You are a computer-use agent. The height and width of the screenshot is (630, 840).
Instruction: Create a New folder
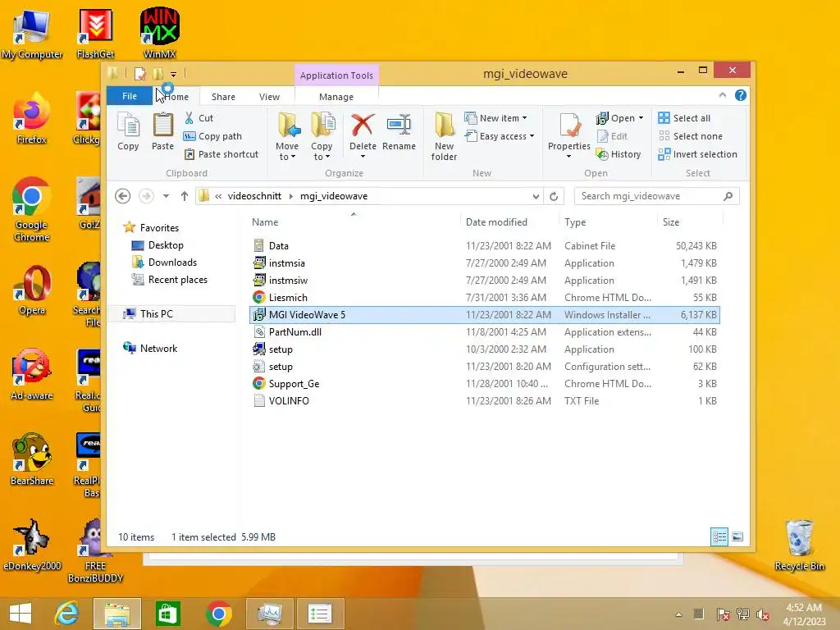[x=444, y=136]
